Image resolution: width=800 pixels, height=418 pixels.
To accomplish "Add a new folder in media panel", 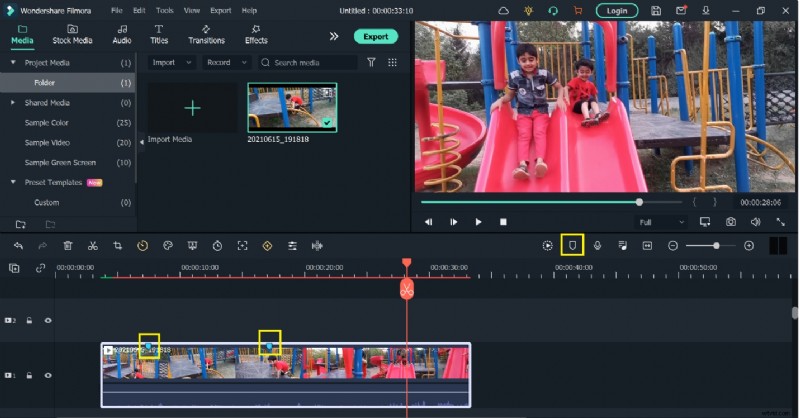I will [x=20, y=224].
